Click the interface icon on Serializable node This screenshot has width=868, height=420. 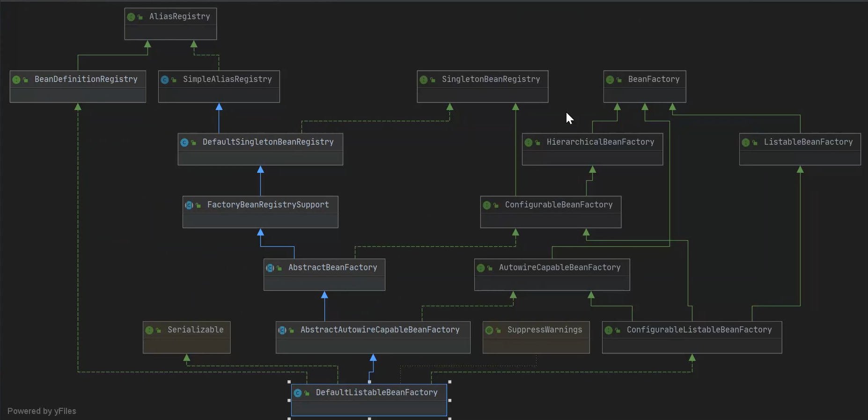click(149, 330)
